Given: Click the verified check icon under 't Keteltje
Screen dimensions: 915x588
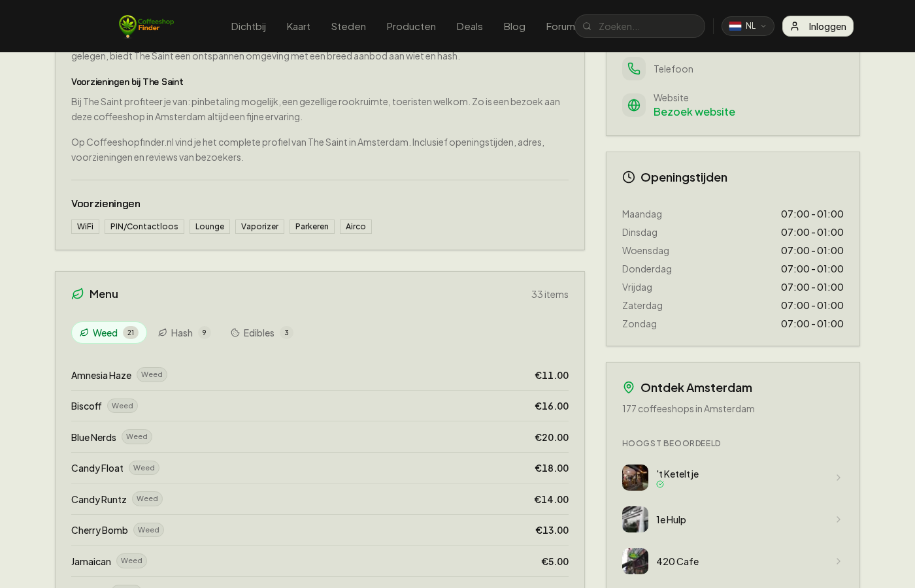Looking at the screenshot, I should 660,484.
